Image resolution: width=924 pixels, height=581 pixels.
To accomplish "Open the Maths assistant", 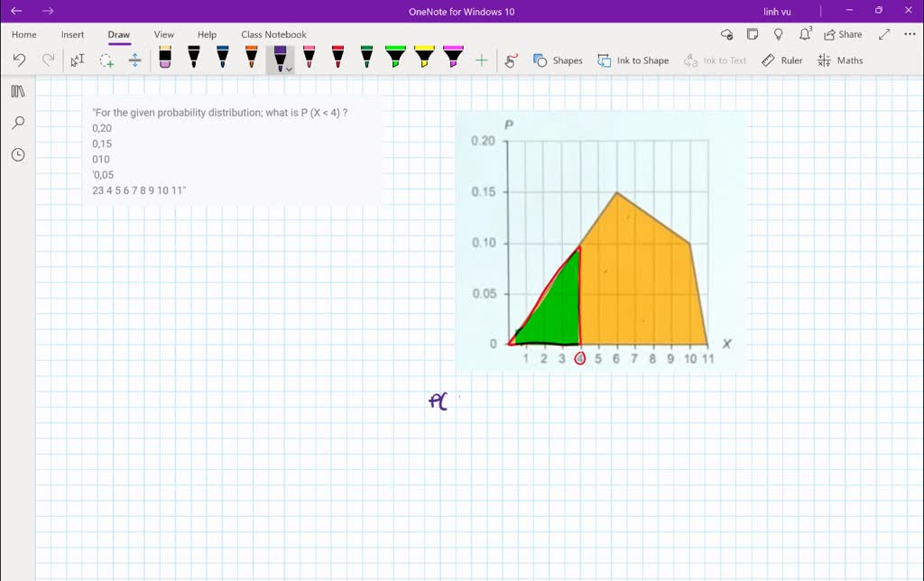I will [840, 60].
